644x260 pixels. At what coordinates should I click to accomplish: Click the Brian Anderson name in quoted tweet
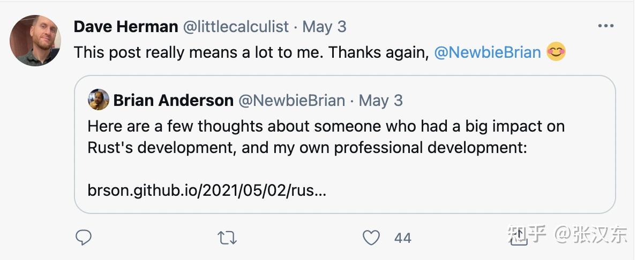click(173, 100)
